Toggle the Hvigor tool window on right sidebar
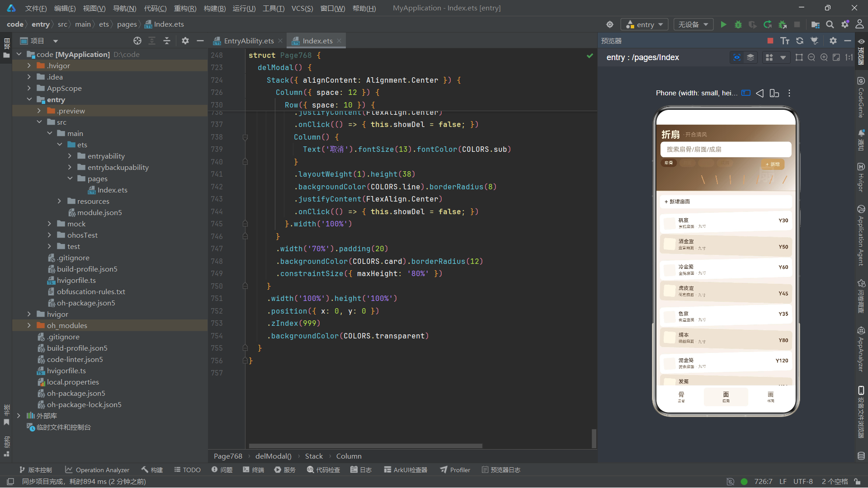 click(861, 177)
